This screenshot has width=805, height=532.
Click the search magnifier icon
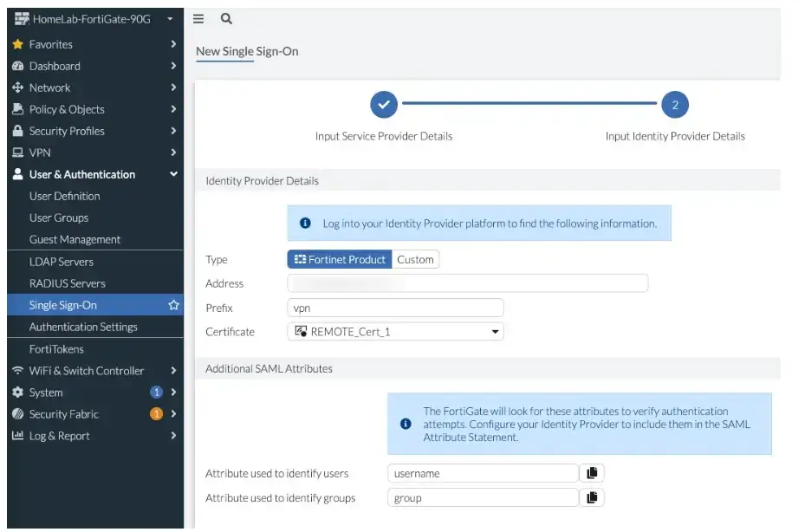pos(226,19)
